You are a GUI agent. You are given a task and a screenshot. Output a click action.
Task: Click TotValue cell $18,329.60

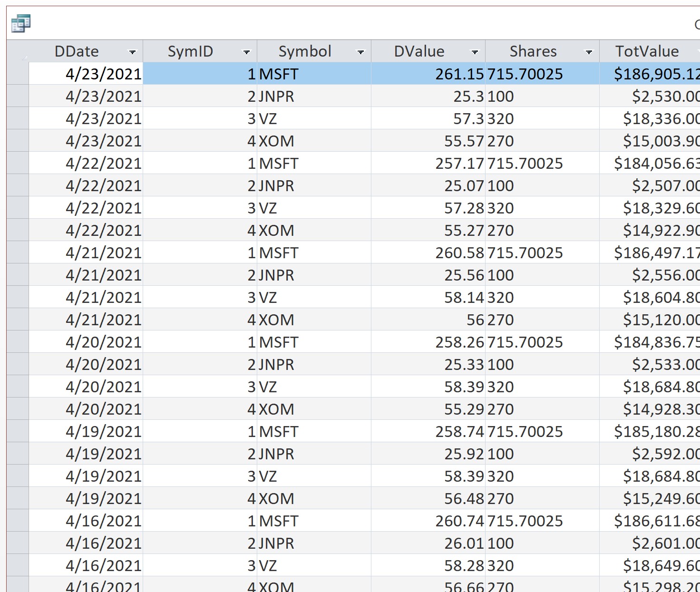click(x=650, y=208)
